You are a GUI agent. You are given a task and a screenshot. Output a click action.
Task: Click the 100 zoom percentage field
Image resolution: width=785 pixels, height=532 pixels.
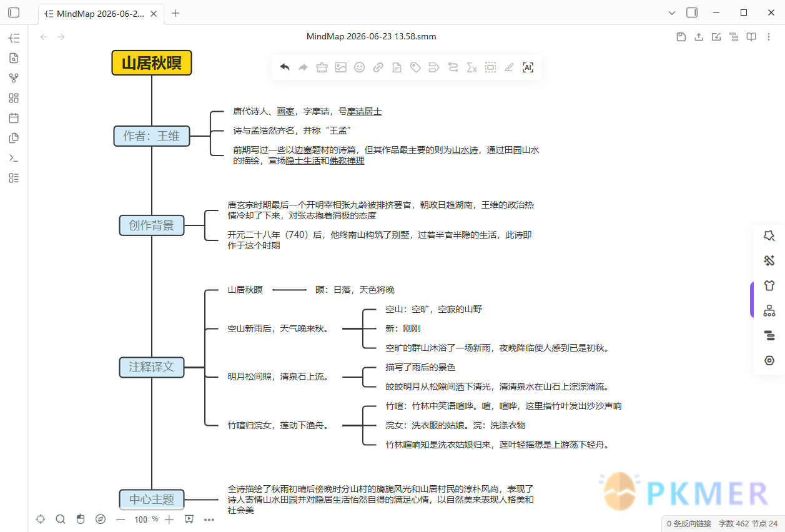[141, 520]
